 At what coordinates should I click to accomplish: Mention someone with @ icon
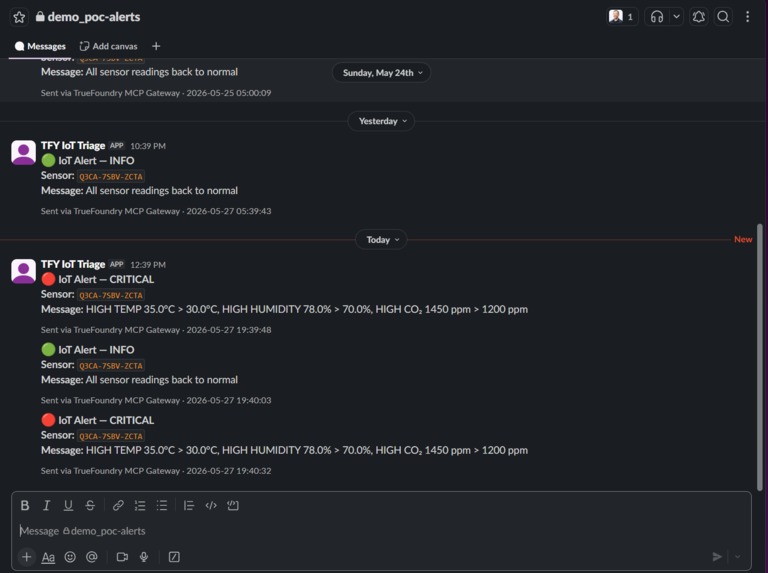point(92,557)
